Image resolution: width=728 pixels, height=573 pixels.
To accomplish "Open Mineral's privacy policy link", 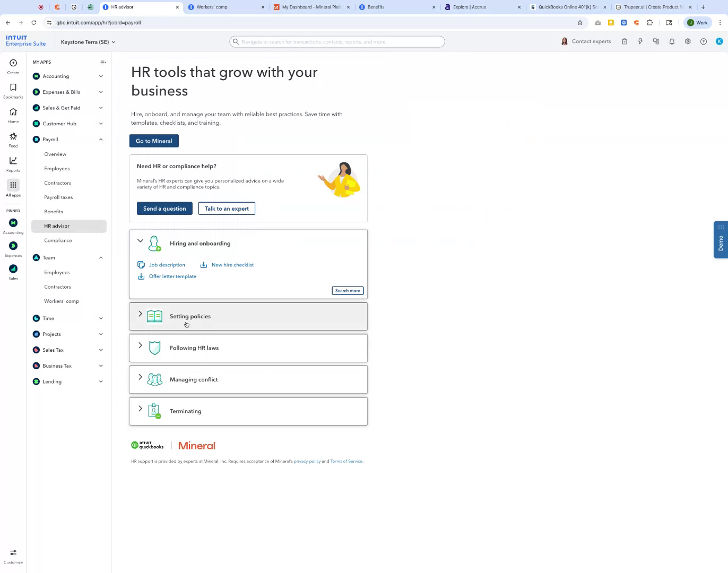I will point(307,462).
